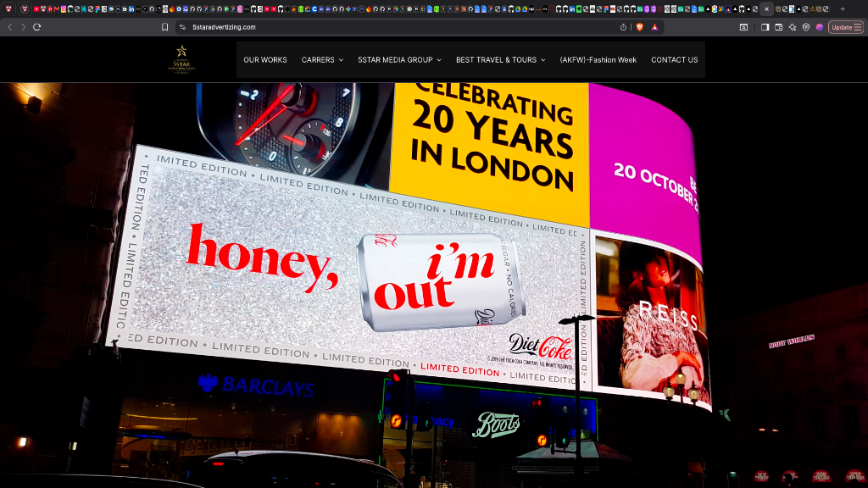
Task: Click the Piccadilly billboard hero image
Action: [434, 286]
